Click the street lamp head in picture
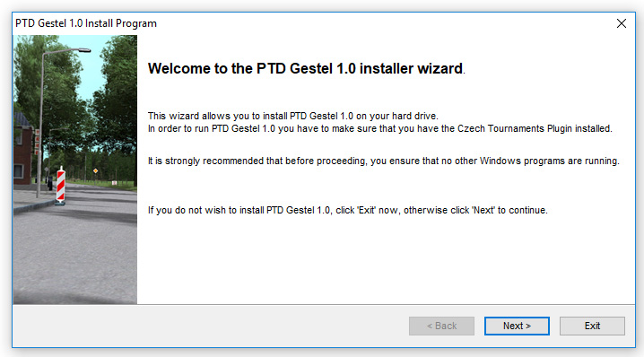The image size is (644, 357). coord(84,50)
